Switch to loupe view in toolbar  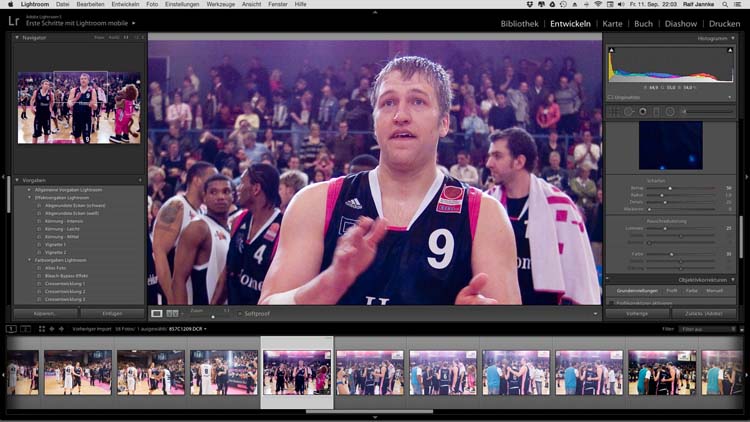(156, 313)
